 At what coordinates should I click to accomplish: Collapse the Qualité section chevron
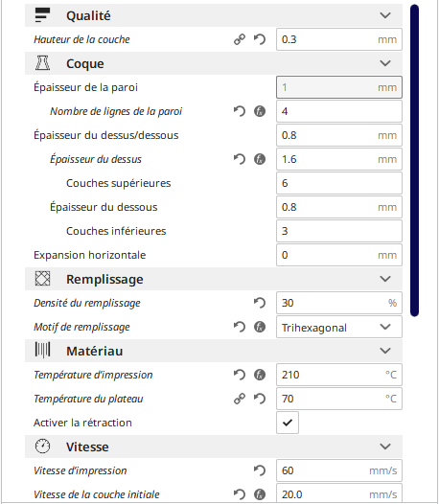click(385, 15)
